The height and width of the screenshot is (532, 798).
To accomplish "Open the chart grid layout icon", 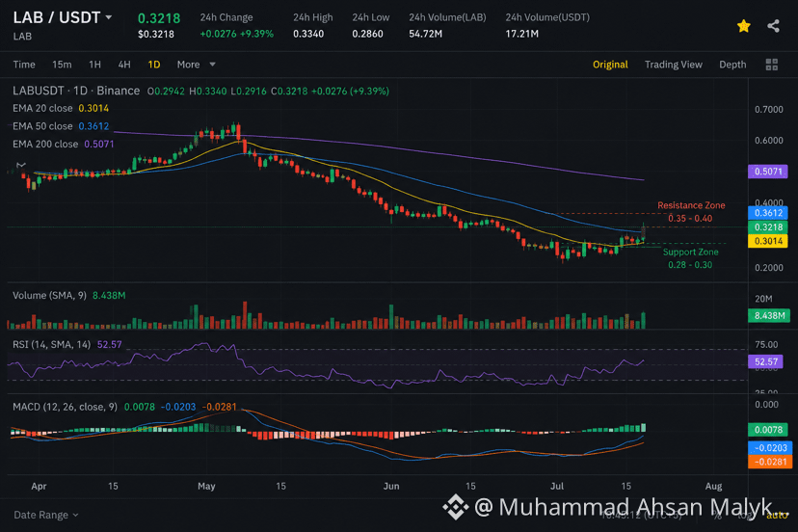I will click(x=772, y=65).
